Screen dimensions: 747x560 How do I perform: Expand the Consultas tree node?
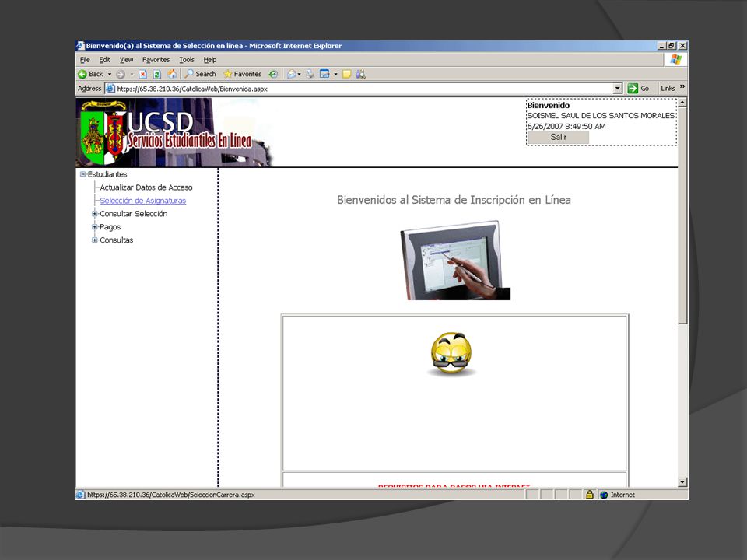coord(95,240)
